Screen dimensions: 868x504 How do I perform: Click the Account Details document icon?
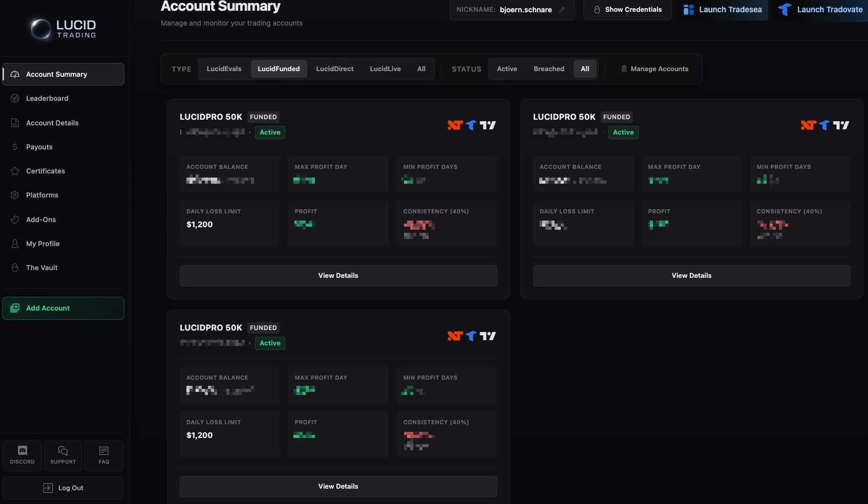(15, 123)
